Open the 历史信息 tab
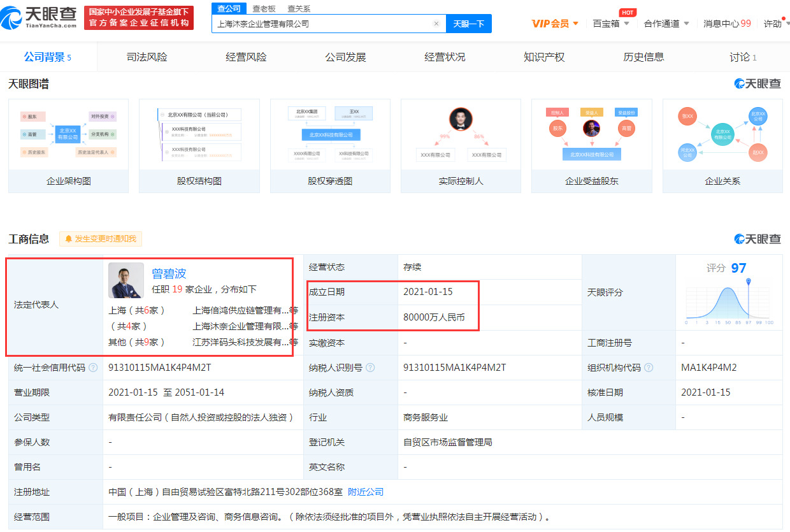790x532 pixels. coord(644,57)
